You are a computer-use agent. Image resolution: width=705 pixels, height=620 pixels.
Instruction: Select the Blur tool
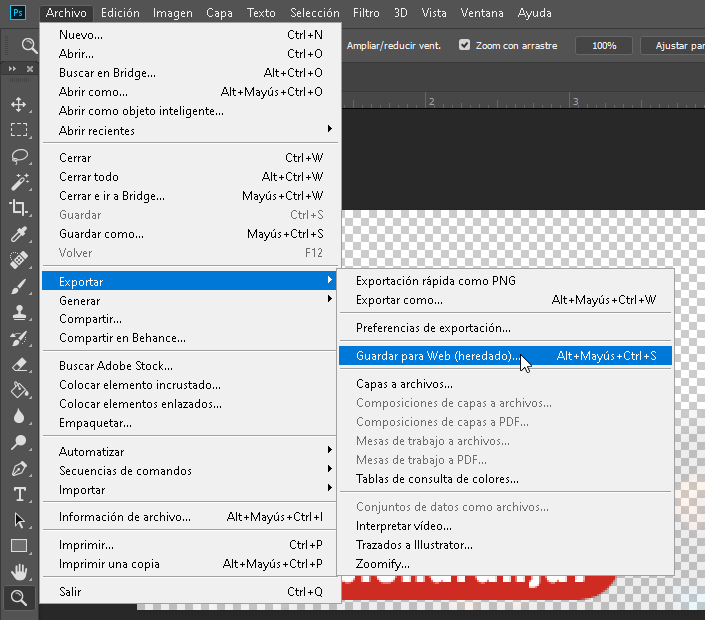click(x=19, y=416)
